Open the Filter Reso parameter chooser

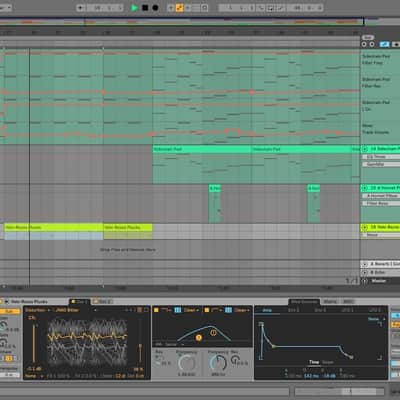[381, 203]
